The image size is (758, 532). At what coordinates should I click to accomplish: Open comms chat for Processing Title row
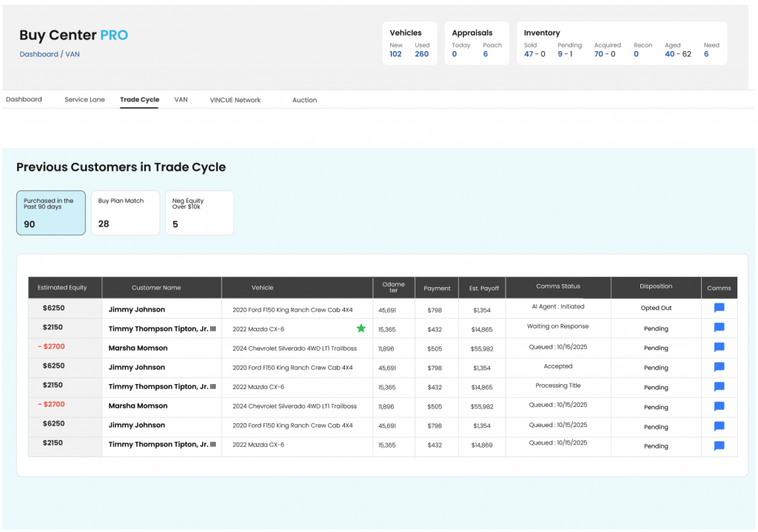(x=718, y=387)
